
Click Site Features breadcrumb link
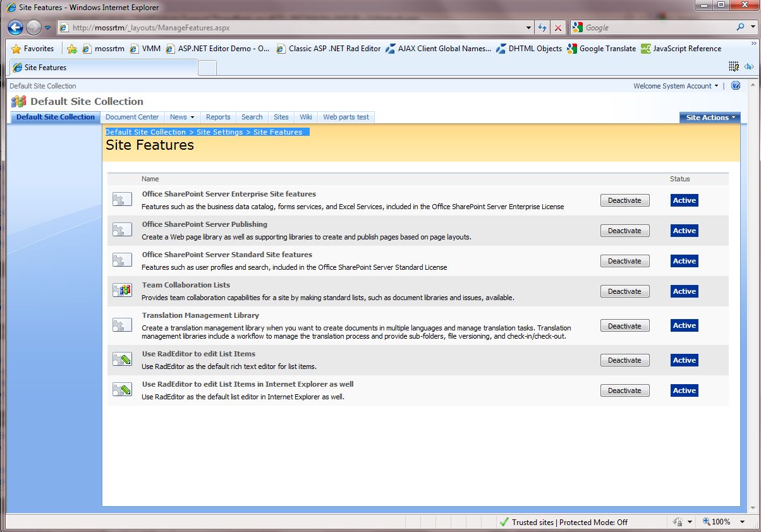(277, 132)
